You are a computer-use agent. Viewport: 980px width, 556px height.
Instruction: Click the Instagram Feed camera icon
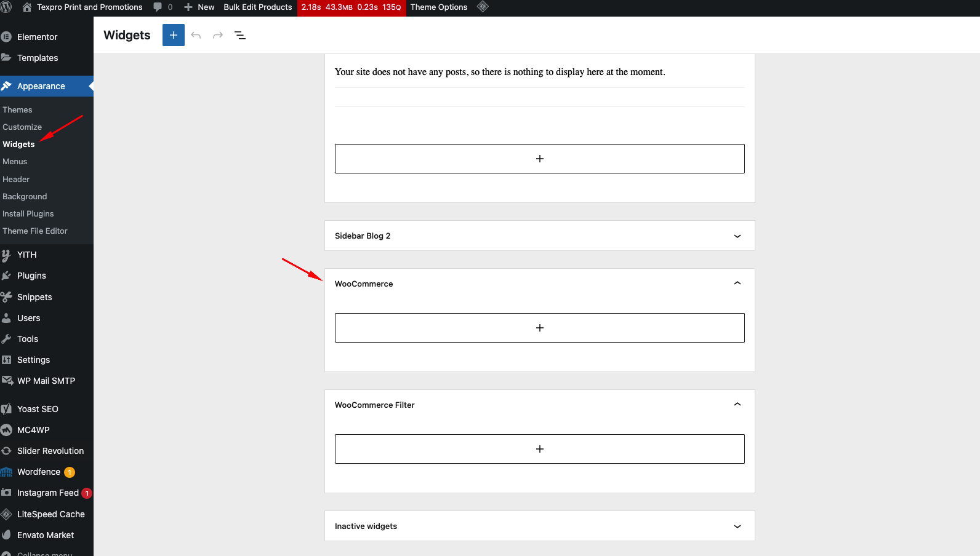[x=6, y=493]
